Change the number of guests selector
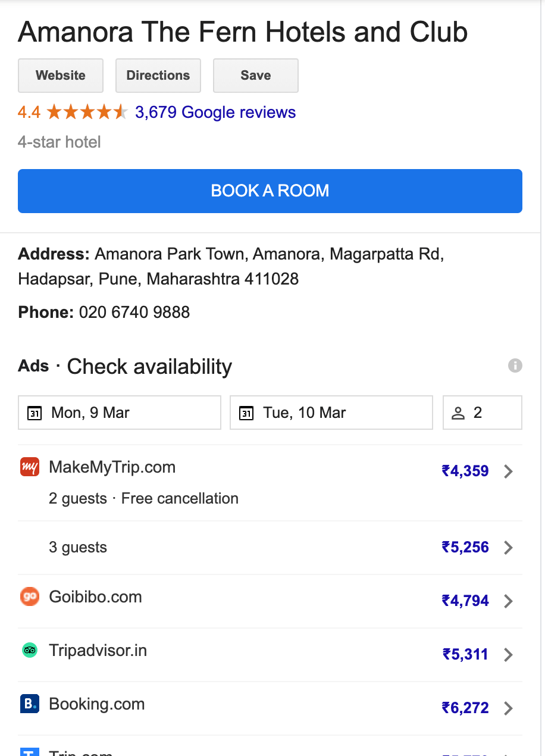This screenshot has width=545, height=756. (483, 413)
